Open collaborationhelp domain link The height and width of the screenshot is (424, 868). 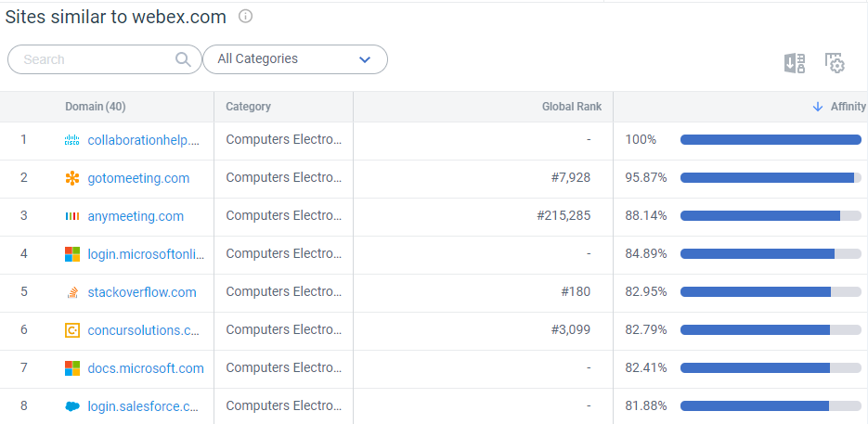(x=144, y=140)
